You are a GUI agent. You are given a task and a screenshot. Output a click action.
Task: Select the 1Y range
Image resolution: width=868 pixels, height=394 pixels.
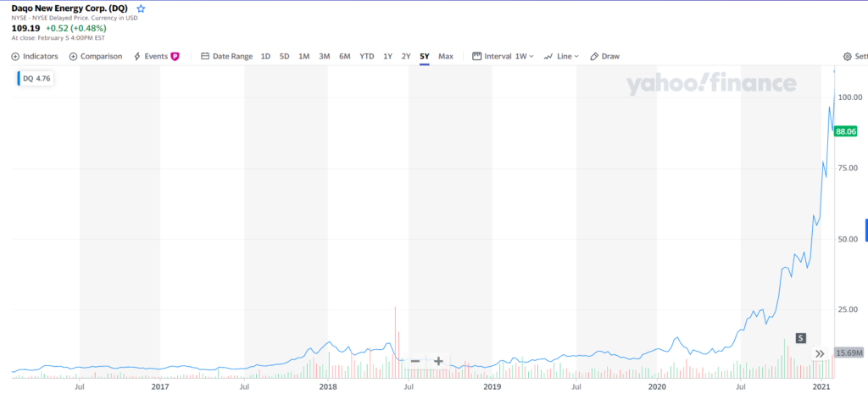pos(388,57)
